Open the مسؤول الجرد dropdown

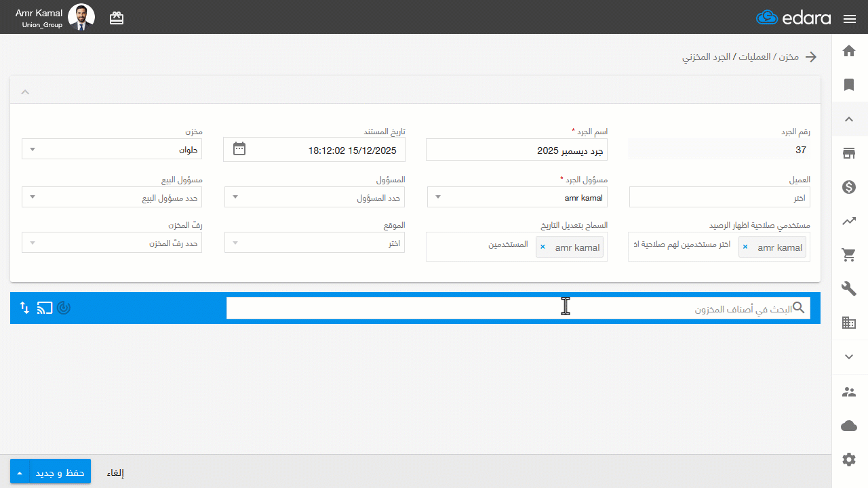click(517, 197)
